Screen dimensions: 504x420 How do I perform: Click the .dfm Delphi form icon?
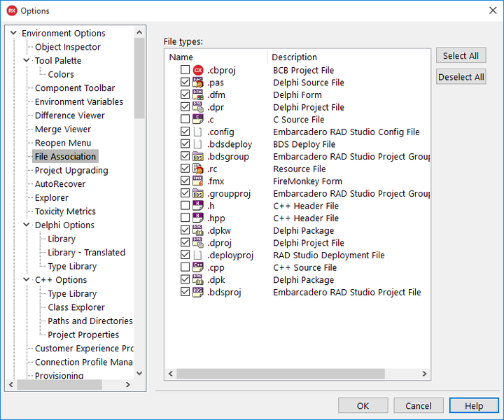click(x=198, y=94)
